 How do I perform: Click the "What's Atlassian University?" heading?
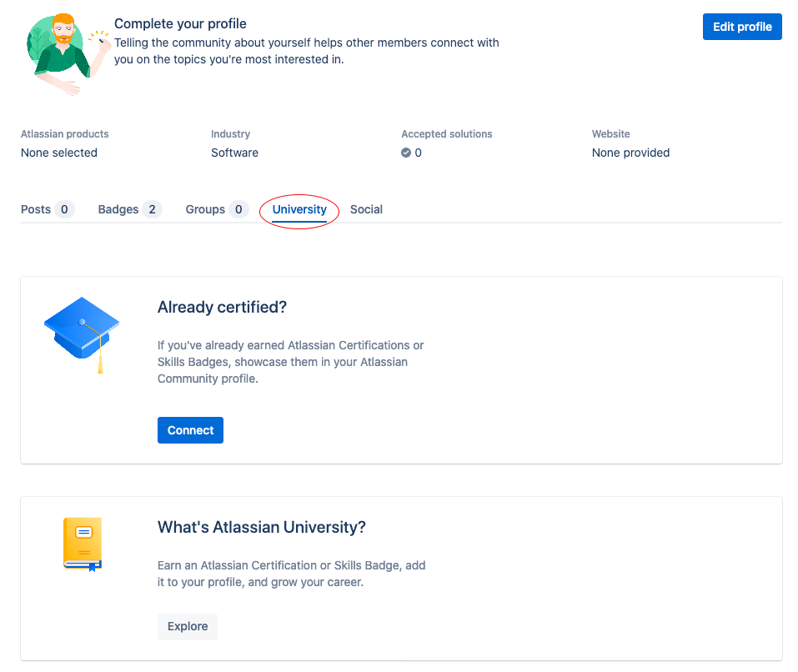coord(262,527)
